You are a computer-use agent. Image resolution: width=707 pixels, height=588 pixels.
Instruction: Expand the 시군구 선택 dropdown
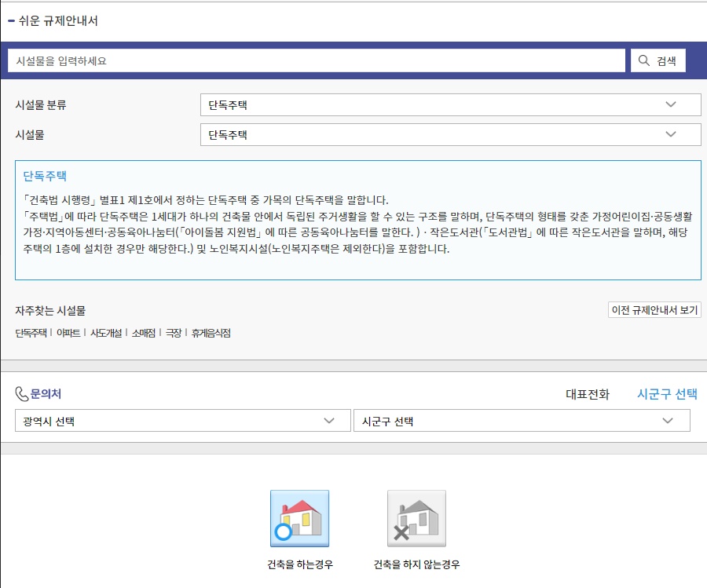pyautogui.click(x=522, y=420)
